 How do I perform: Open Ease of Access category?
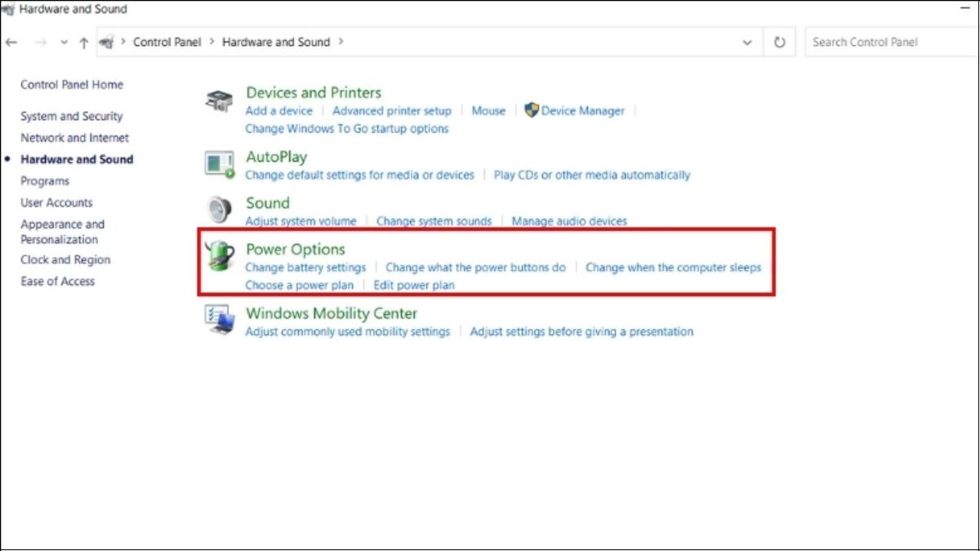(x=57, y=282)
